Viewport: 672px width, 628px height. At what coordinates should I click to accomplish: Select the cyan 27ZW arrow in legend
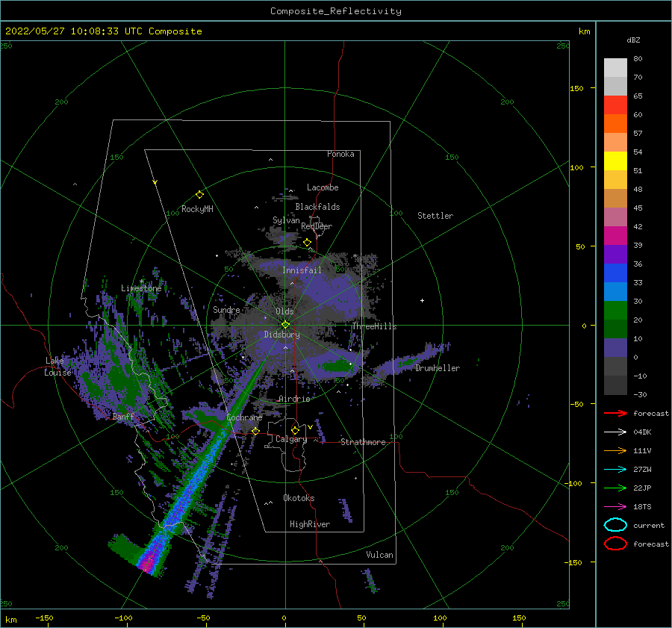tap(615, 470)
